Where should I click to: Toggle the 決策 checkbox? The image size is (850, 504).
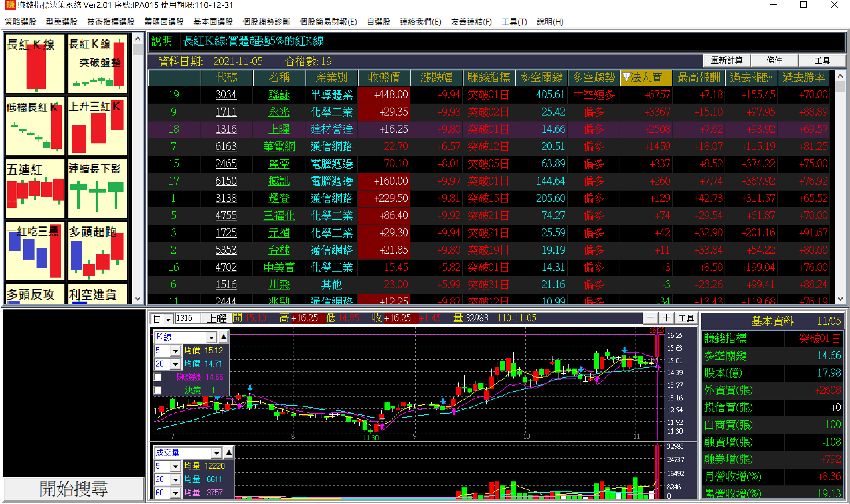click(x=158, y=390)
